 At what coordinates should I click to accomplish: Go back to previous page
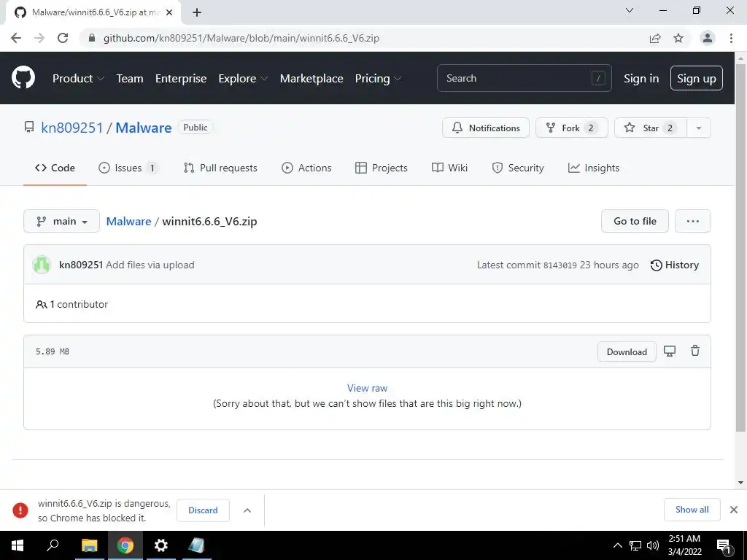[x=16, y=38]
